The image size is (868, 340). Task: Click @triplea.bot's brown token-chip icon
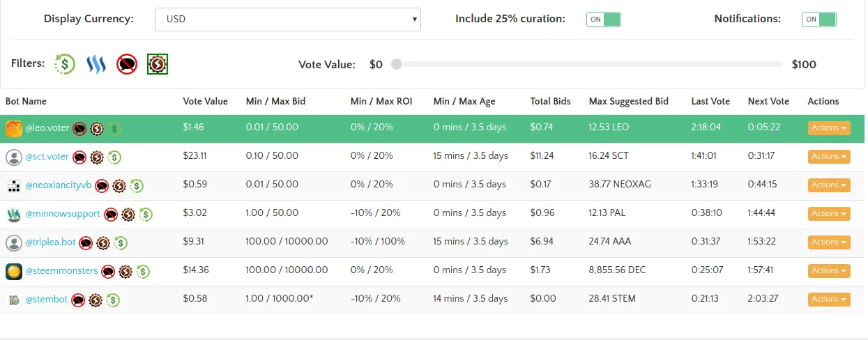[x=103, y=242]
